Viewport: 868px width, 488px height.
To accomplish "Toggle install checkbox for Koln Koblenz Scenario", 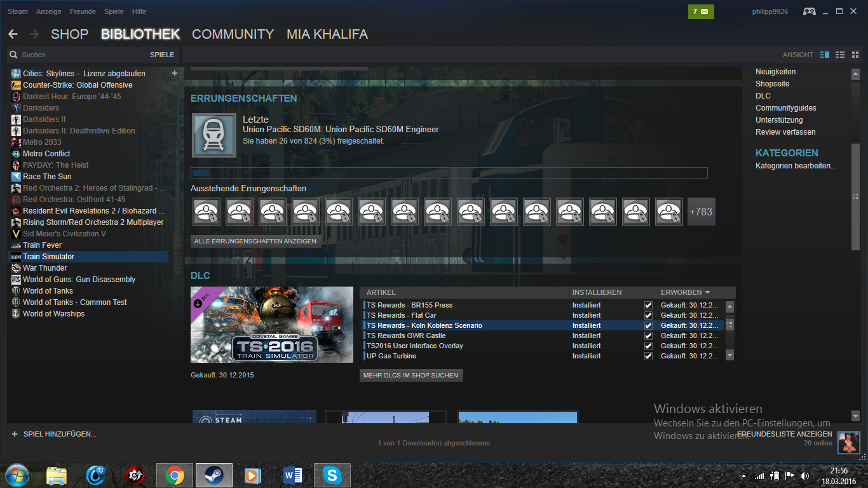I will (648, 325).
